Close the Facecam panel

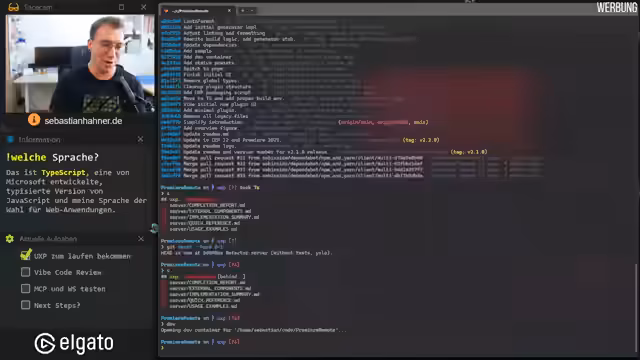point(143,7)
